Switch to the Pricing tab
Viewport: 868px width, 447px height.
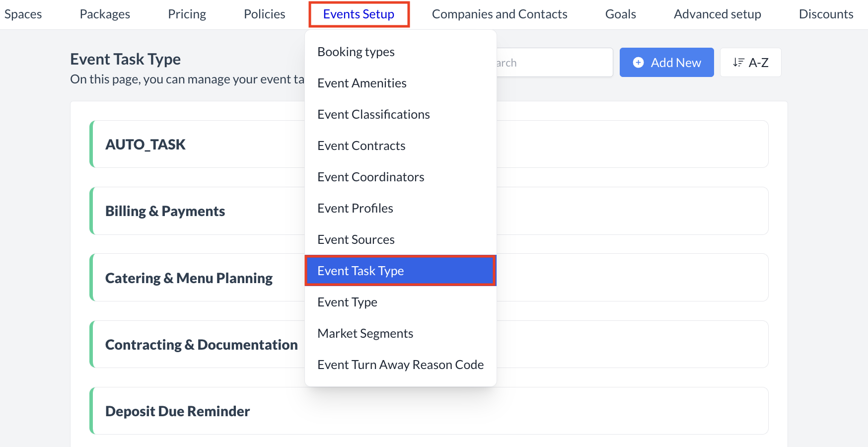click(x=187, y=14)
